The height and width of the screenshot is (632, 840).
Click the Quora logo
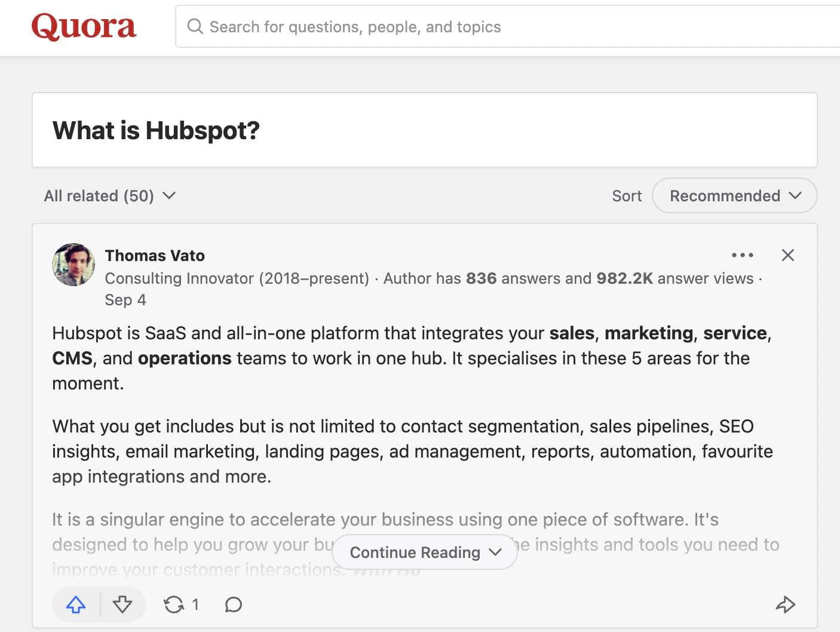click(x=84, y=27)
